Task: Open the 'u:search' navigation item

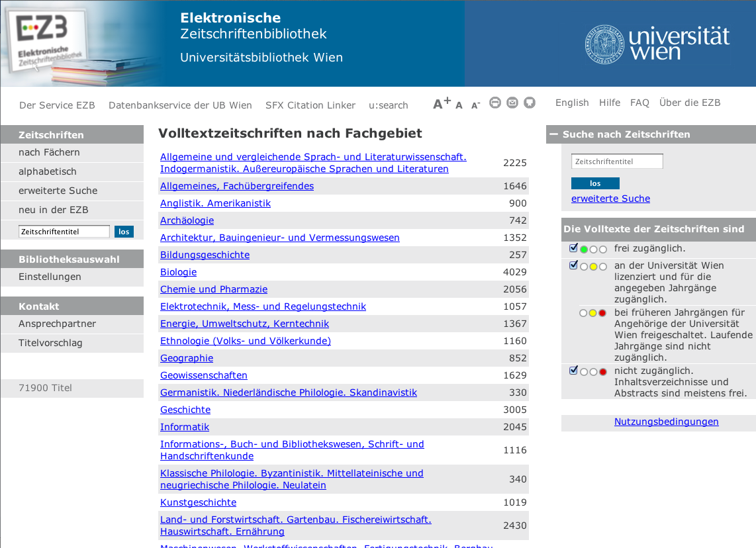Action: pos(389,105)
